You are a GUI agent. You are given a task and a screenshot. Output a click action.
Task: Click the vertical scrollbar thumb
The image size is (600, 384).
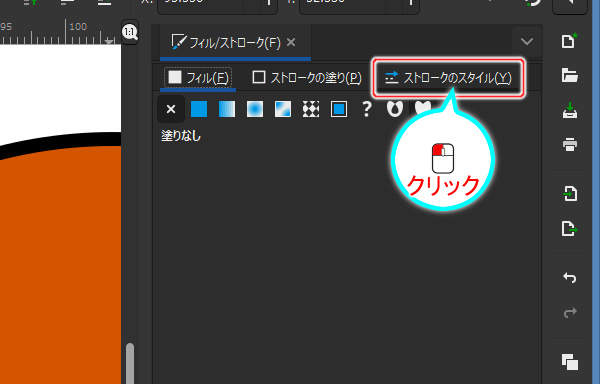coord(130,363)
